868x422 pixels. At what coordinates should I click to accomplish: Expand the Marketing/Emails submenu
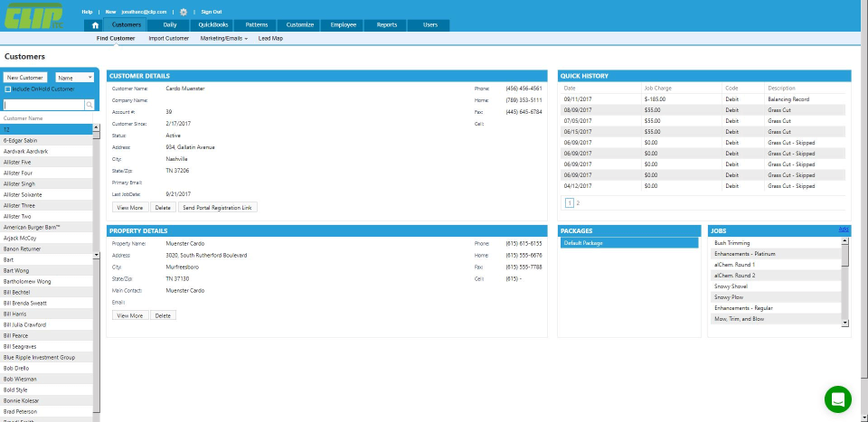coord(223,39)
